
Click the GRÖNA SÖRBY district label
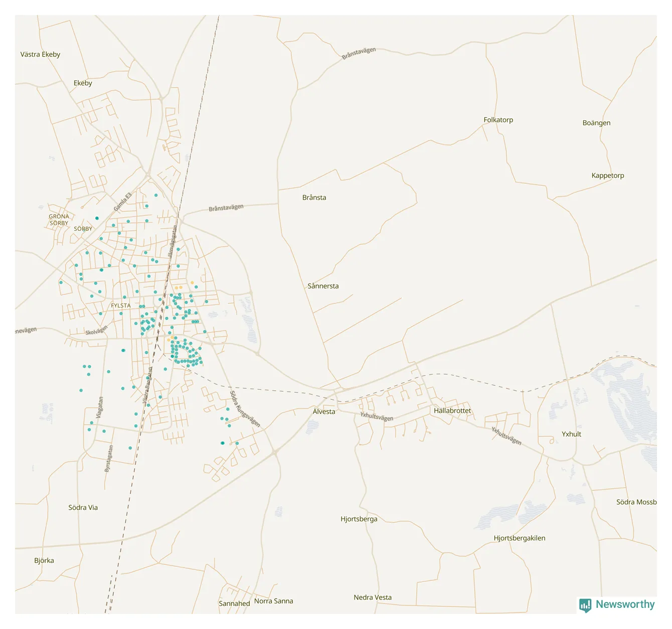click(59, 220)
